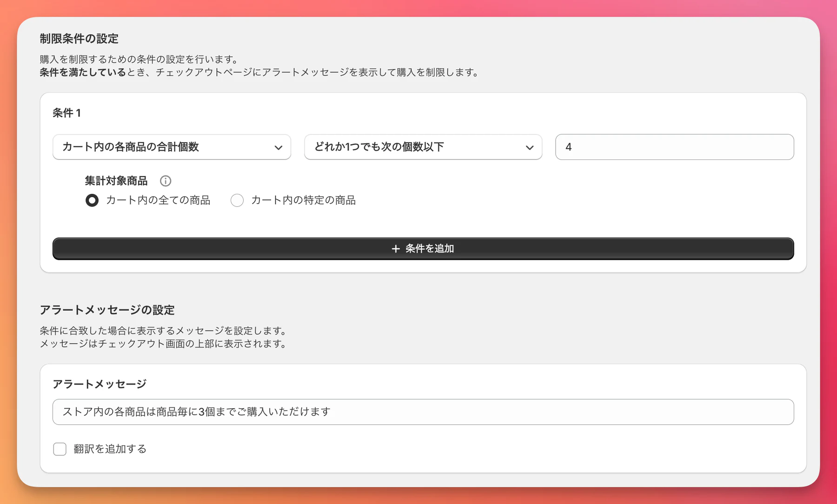Screen dimensions: 837x504
Task: Click the info icon beside 集計対象商品
Action: click(x=166, y=181)
